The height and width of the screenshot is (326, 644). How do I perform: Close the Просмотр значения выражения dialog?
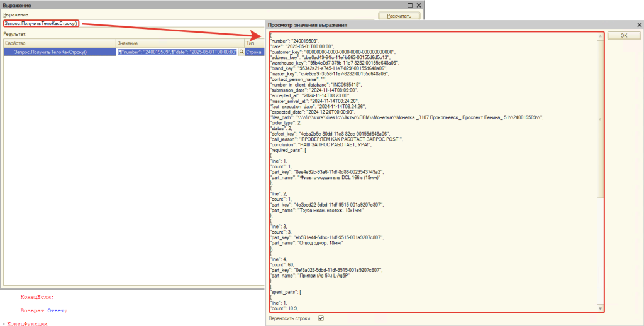click(638, 25)
